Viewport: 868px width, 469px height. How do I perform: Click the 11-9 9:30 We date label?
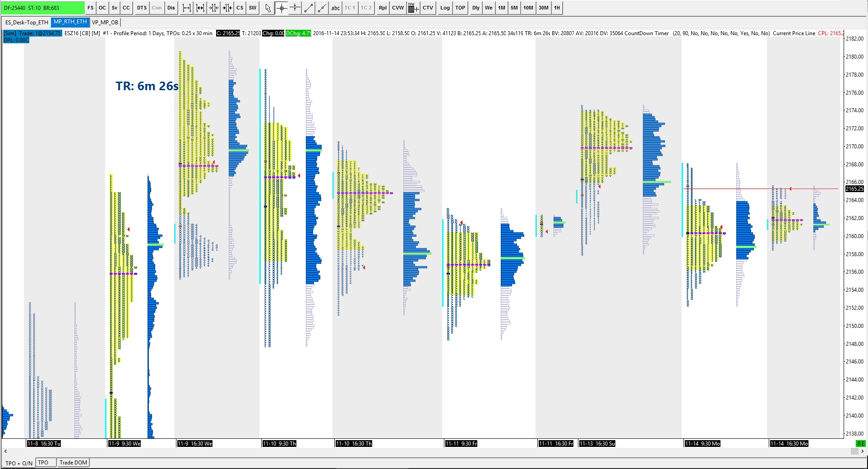pos(125,444)
